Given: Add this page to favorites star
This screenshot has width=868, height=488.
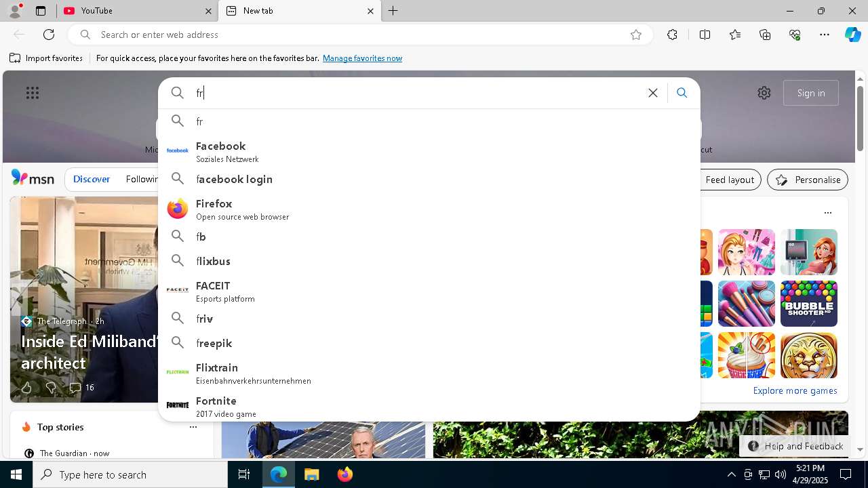Looking at the screenshot, I should tap(636, 35).
